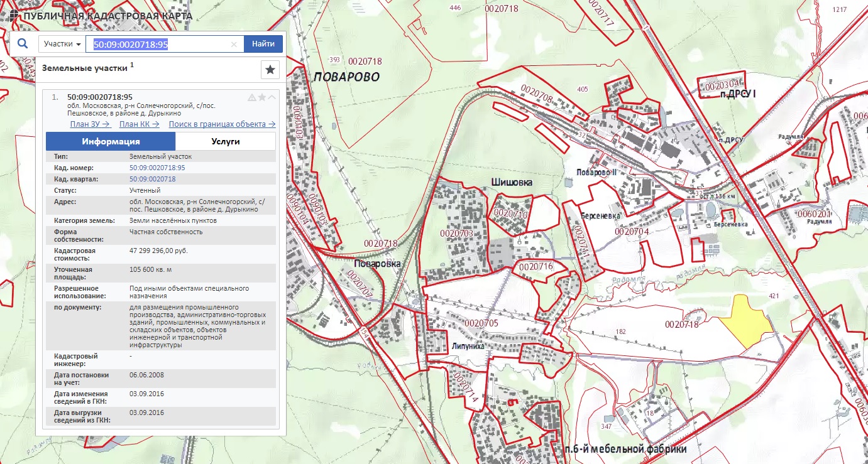This screenshot has height=464, width=868.
Task: Open favorites with the star button
Action: [x=270, y=70]
